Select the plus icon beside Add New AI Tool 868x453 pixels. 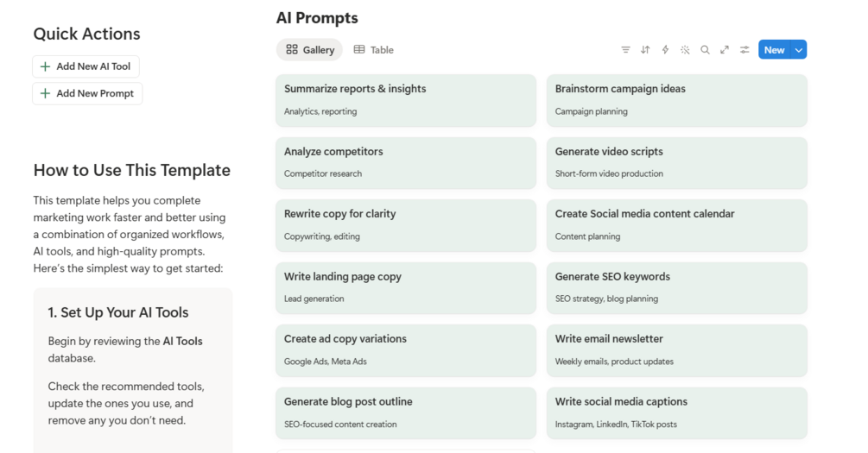pos(46,66)
